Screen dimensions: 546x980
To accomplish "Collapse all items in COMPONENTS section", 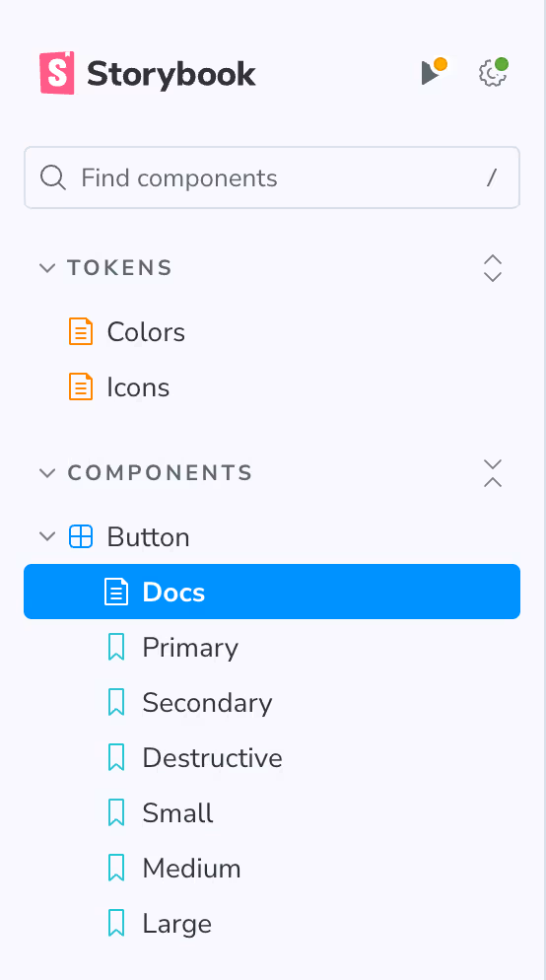I will 493,473.
